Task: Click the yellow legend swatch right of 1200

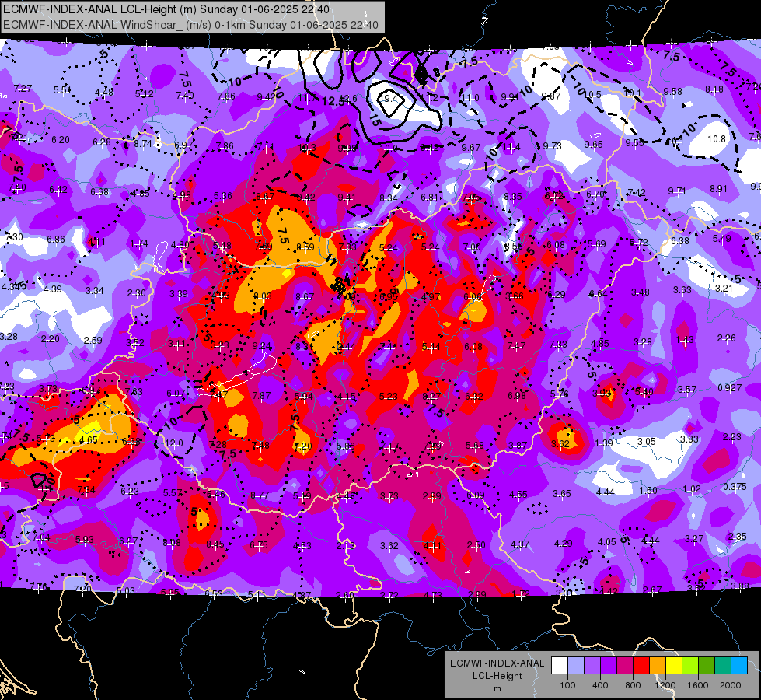Action: (674, 666)
